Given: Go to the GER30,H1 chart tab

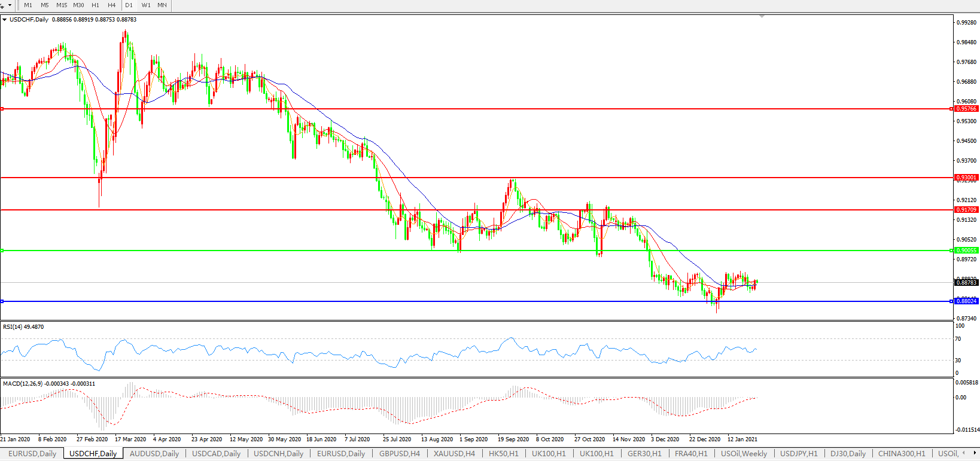Looking at the screenshot, I should tap(644, 454).
